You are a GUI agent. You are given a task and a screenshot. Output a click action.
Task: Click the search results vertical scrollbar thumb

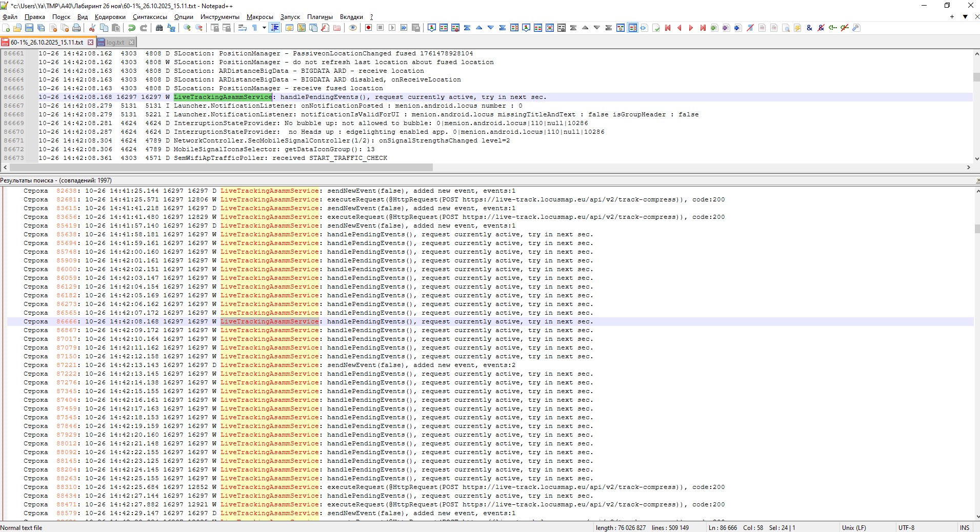coord(976,229)
